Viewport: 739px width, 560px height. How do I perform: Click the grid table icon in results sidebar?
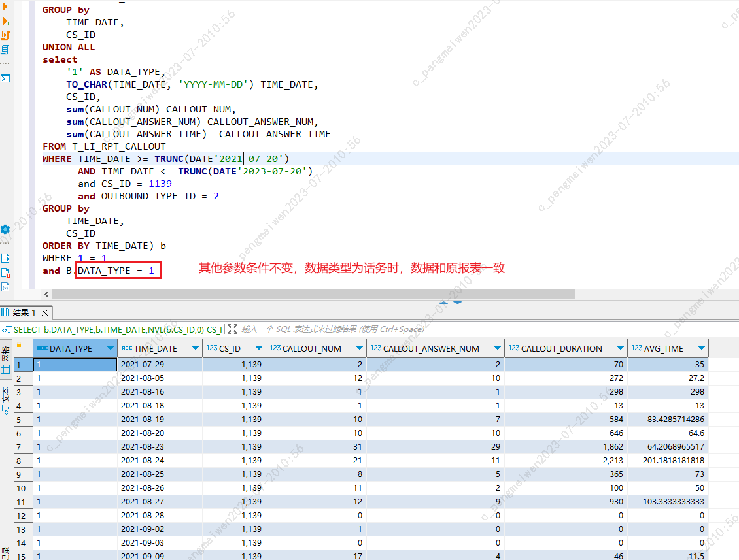5,369
